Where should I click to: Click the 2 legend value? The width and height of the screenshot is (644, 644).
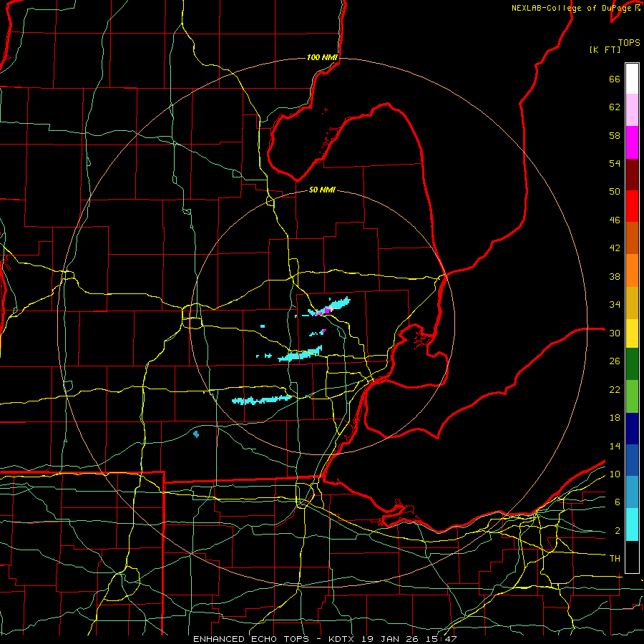pos(618,531)
